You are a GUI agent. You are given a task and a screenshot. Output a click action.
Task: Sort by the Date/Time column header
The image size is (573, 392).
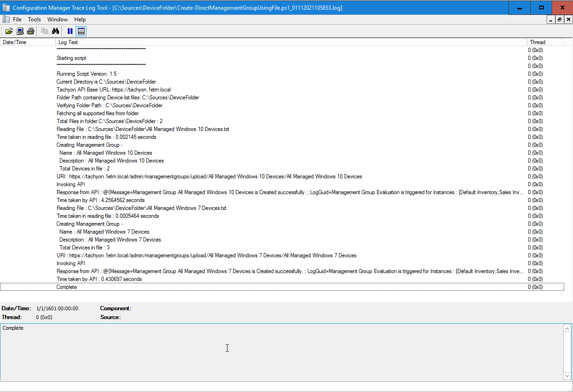click(27, 42)
